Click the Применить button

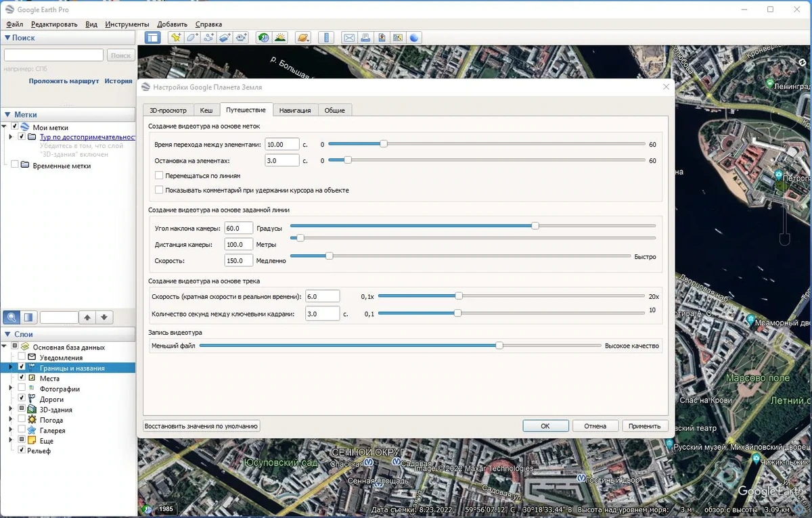644,426
